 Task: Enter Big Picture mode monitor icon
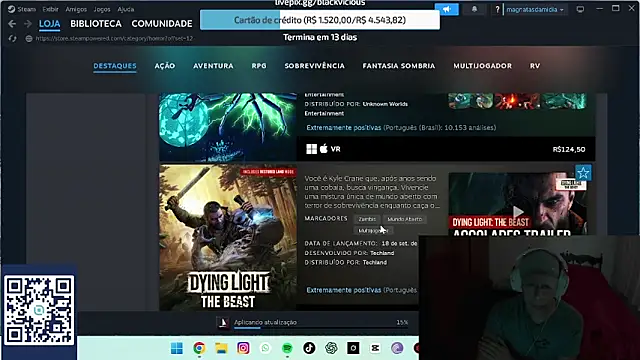point(580,9)
